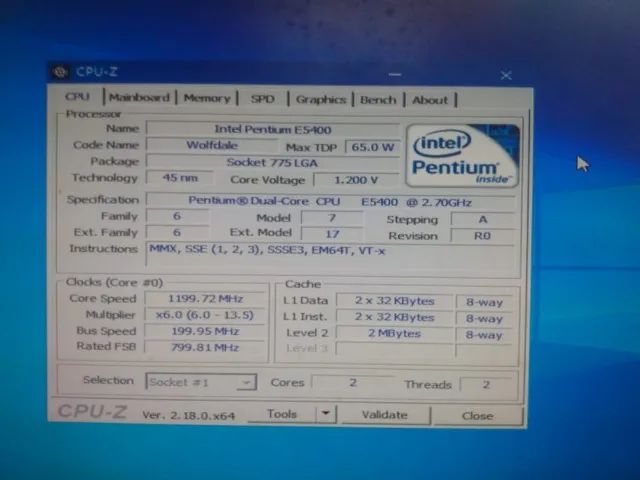This screenshot has height=480, width=640.
Task: Click the L1 Inst. 2 x 32 KBytes value
Action: pyautogui.click(x=394, y=317)
